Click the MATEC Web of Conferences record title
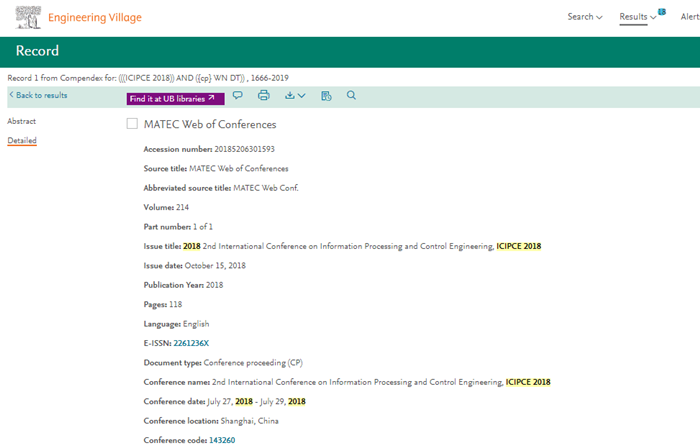 point(210,125)
